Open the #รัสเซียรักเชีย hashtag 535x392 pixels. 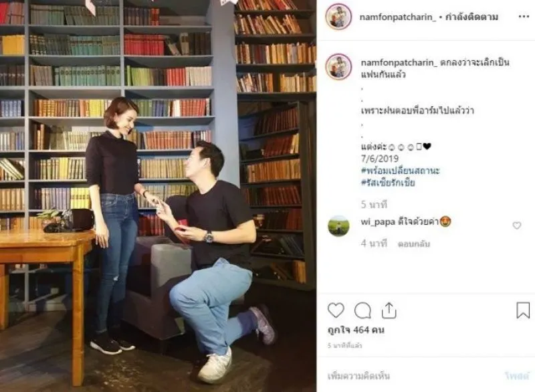click(x=388, y=183)
